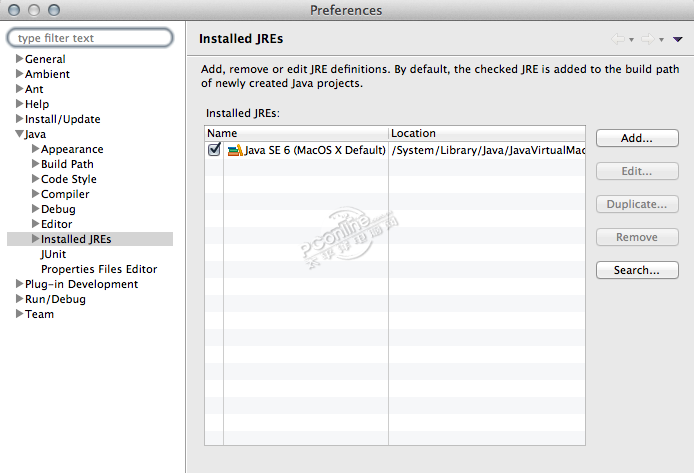The height and width of the screenshot is (473, 694).
Task: Click the Java SE 6 JRE library icon
Action: 235,150
